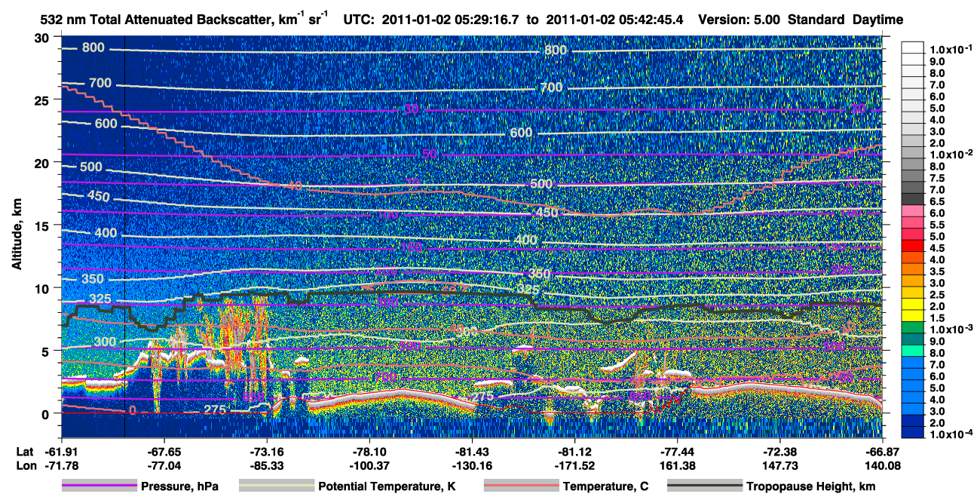Click the 'Potential Temperature, K' legend label
This screenshot has width=980, height=503.
(387, 486)
